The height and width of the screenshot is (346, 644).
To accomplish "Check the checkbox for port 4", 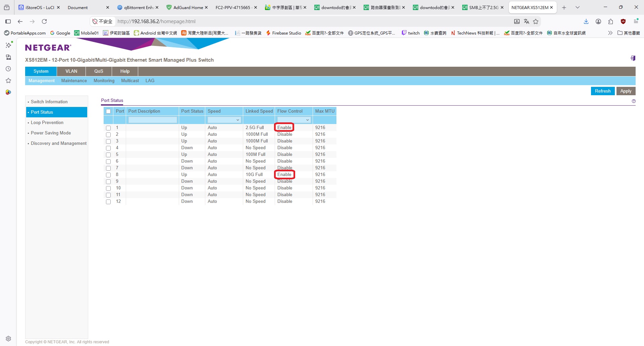I will pyautogui.click(x=108, y=148).
